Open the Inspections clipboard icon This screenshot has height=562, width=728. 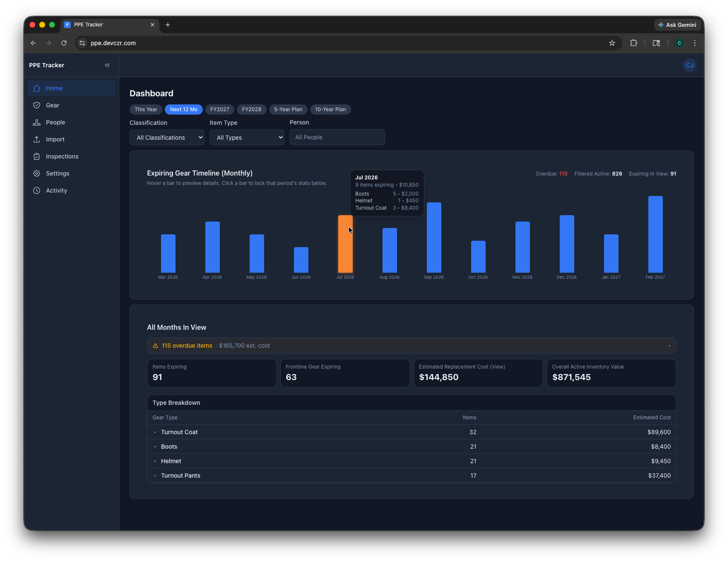pyautogui.click(x=37, y=156)
